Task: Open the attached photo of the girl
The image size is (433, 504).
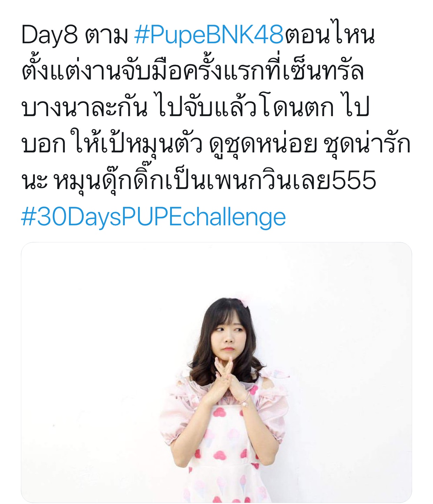Action: click(x=216, y=373)
